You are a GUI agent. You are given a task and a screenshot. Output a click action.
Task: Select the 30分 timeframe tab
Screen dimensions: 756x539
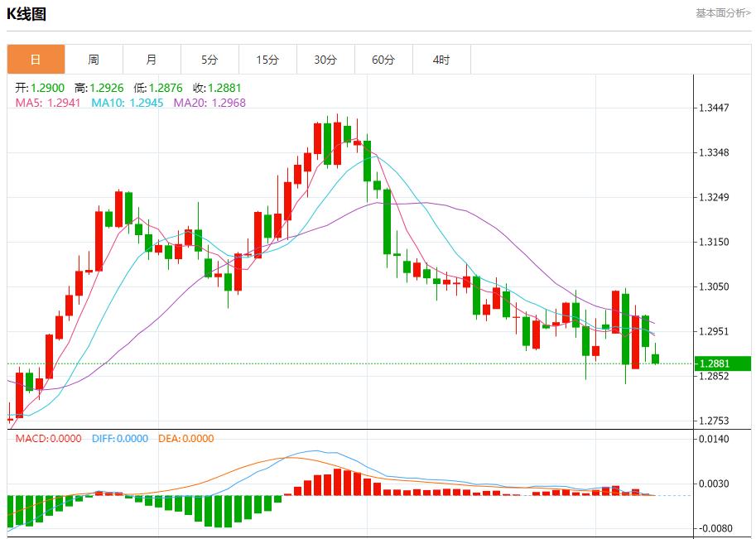325,60
